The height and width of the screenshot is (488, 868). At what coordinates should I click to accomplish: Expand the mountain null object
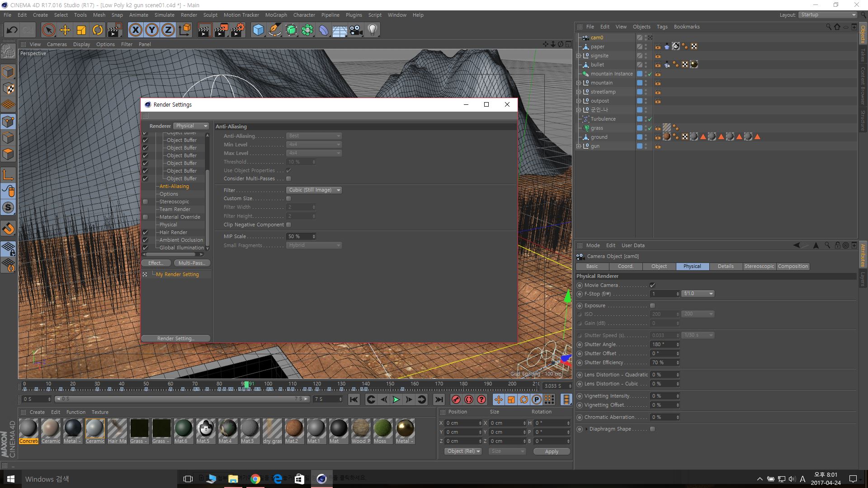(x=578, y=83)
